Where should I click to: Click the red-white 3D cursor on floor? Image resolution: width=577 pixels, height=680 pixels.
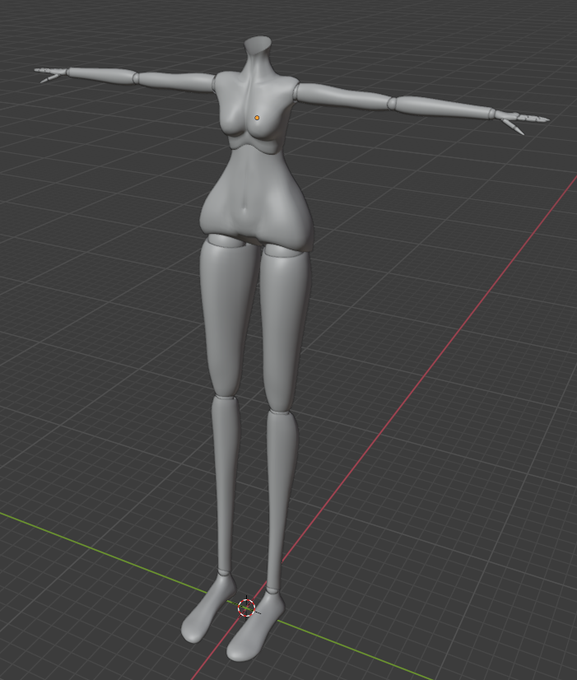[x=246, y=608]
